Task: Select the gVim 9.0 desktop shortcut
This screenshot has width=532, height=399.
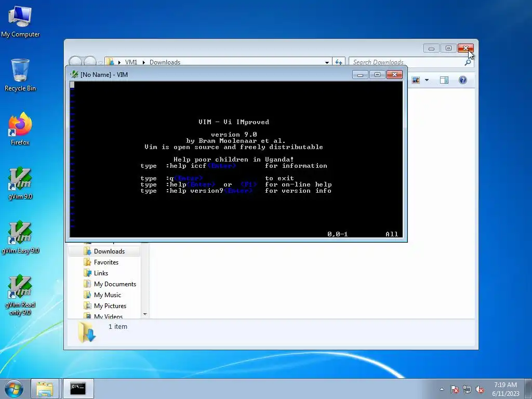Action: click(x=20, y=183)
